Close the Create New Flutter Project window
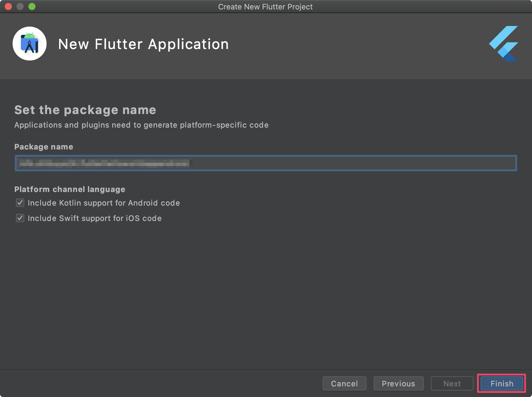Screen dimensions: 532x397 click(8, 6)
